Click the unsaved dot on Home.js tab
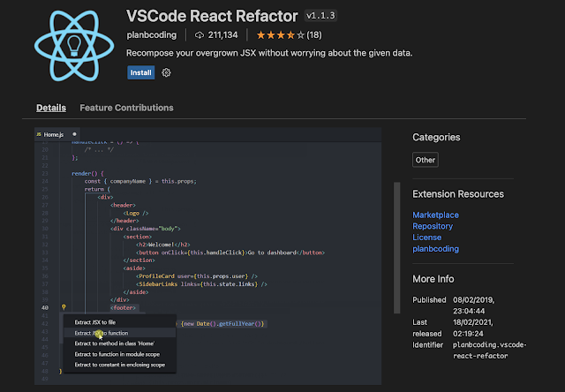Screen dimensions: 565x392 74,135
